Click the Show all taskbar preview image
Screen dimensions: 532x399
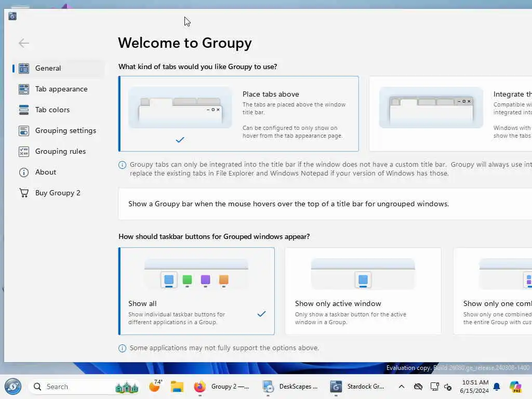[196, 274]
